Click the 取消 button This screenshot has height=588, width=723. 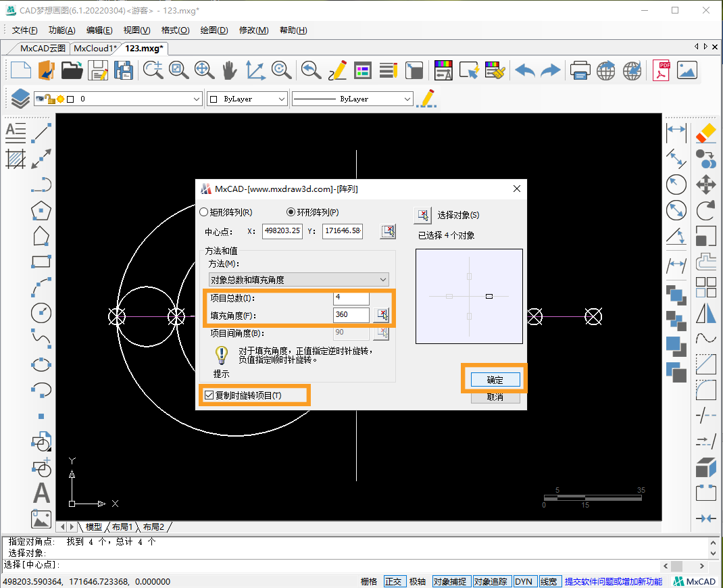point(495,397)
